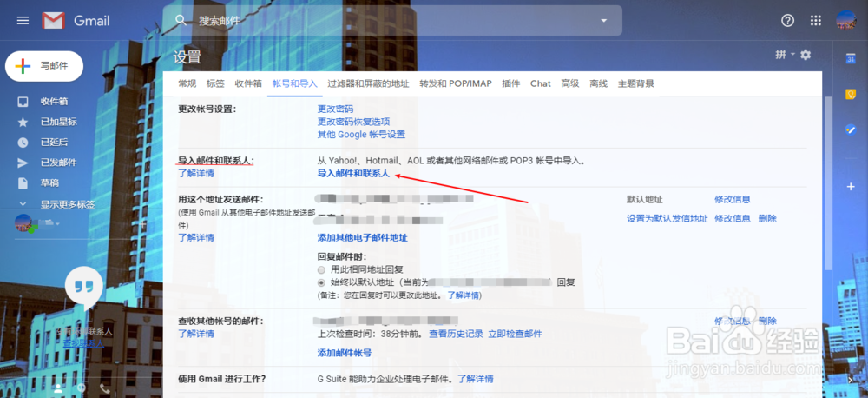Click the 添加邮件帐号 link

click(345, 353)
